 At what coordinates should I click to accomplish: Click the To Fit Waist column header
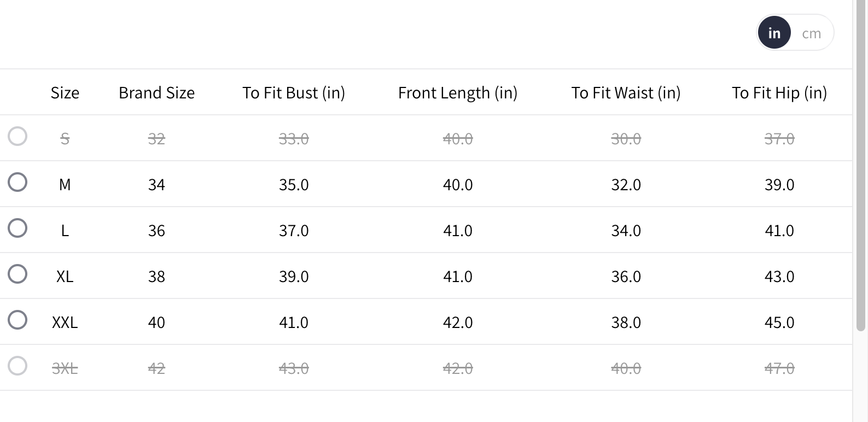tap(626, 93)
